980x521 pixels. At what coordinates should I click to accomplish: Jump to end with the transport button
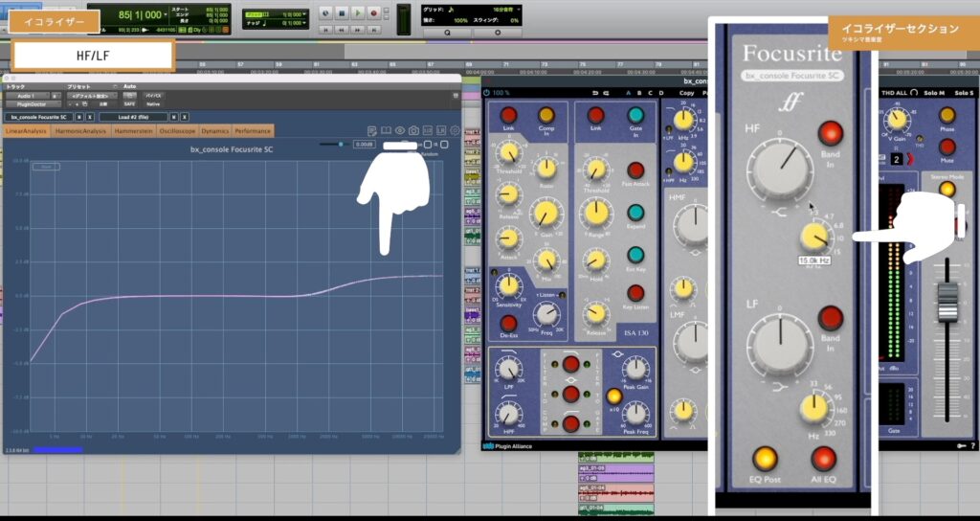point(374,30)
